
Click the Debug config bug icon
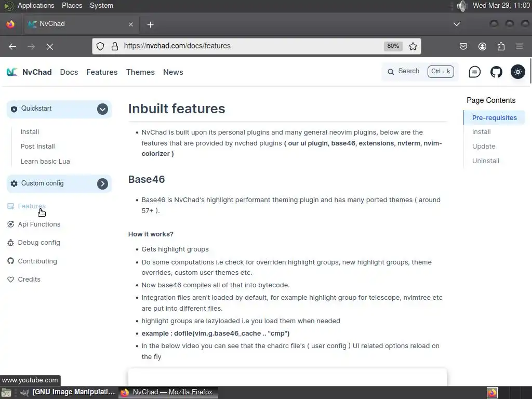[10, 243]
